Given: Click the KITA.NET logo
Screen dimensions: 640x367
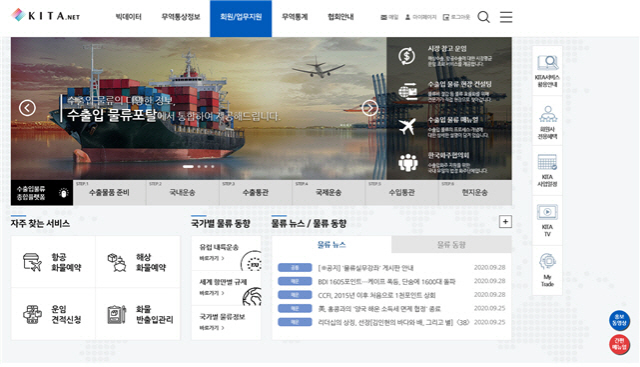Looking at the screenshot, I should pyautogui.click(x=45, y=16).
